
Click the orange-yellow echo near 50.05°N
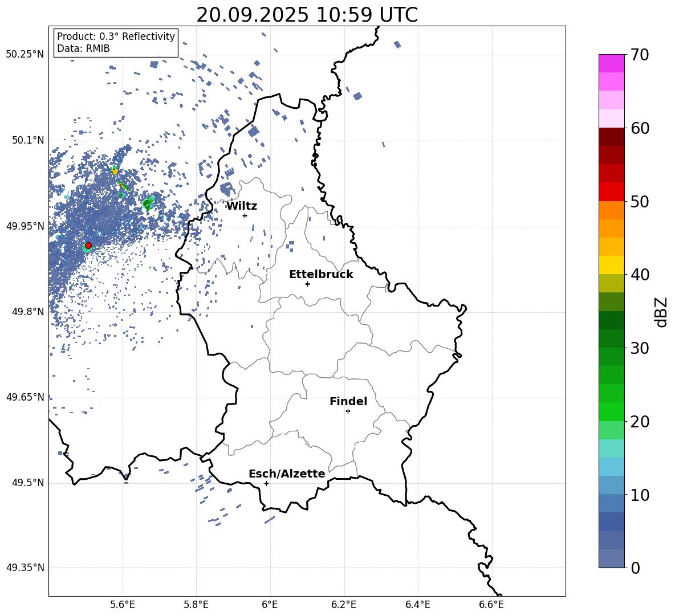pos(115,171)
